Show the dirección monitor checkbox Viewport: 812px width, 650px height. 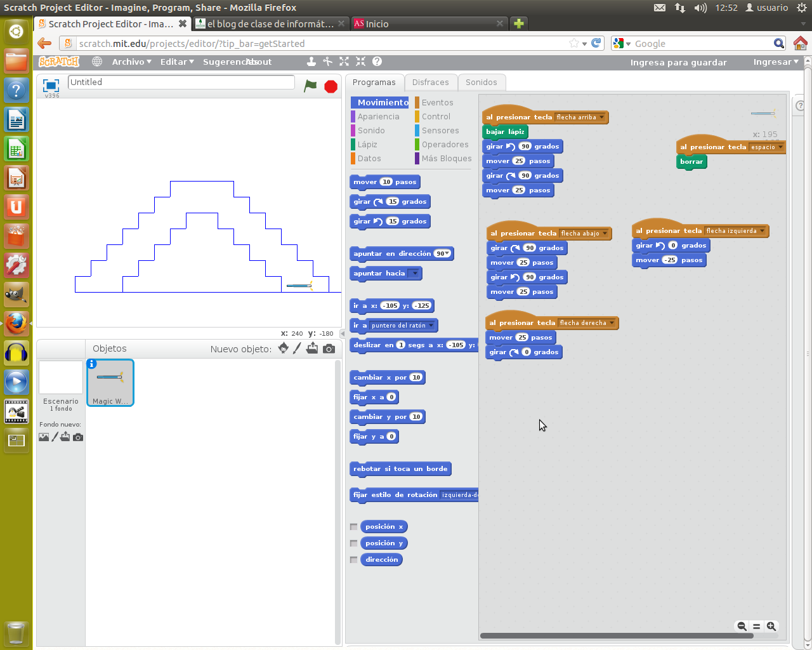(x=354, y=559)
